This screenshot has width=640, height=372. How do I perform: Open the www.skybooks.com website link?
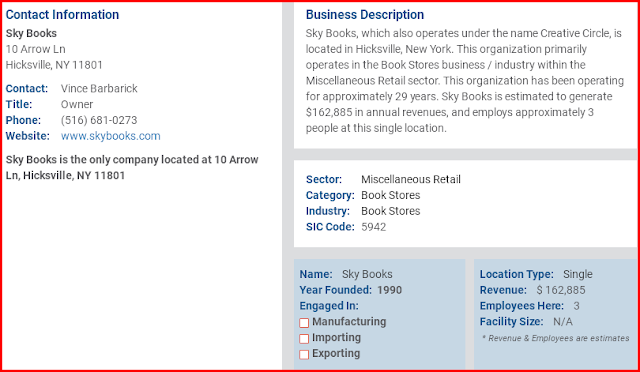[111, 136]
